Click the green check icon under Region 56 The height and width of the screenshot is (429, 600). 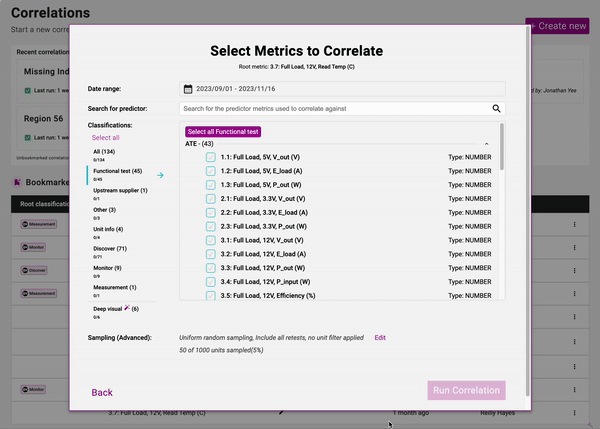click(x=28, y=137)
